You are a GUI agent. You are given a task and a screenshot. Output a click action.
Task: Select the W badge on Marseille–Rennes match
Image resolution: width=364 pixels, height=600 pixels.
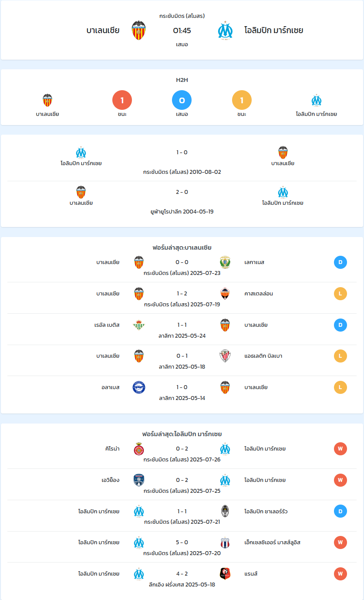(340, 574)
